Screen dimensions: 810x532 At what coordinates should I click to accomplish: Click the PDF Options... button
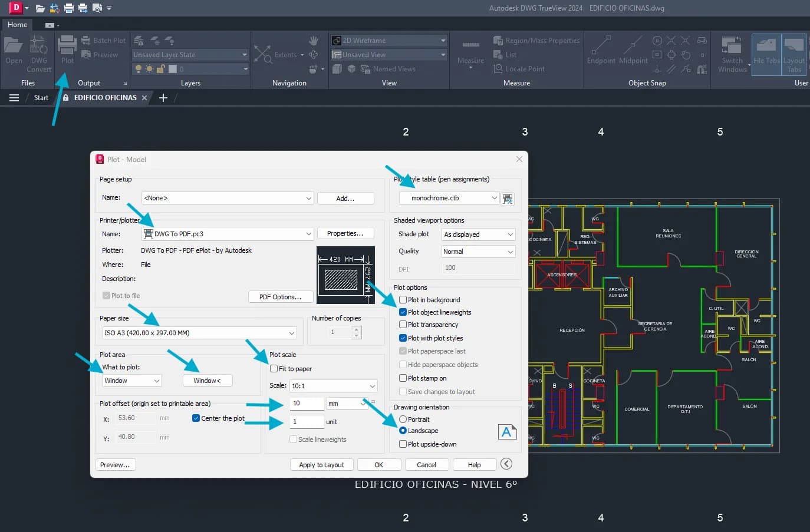pyautogui.click(x=280, y=297)
